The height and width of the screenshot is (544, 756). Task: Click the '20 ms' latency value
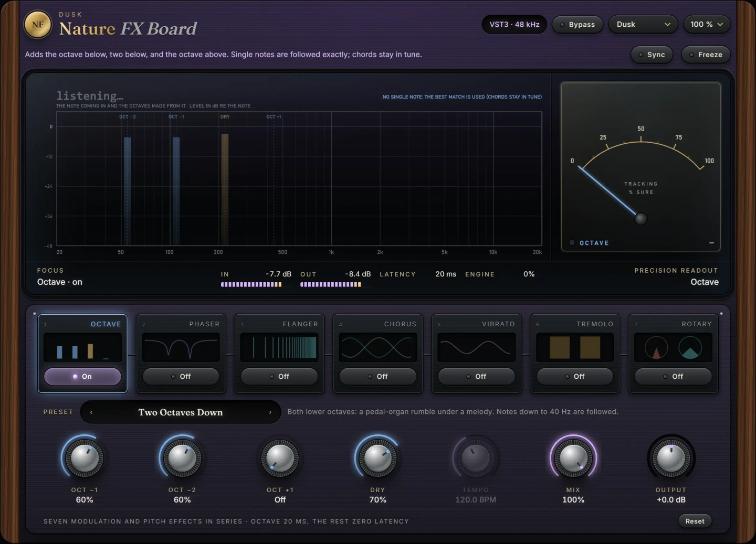(446, 274)
